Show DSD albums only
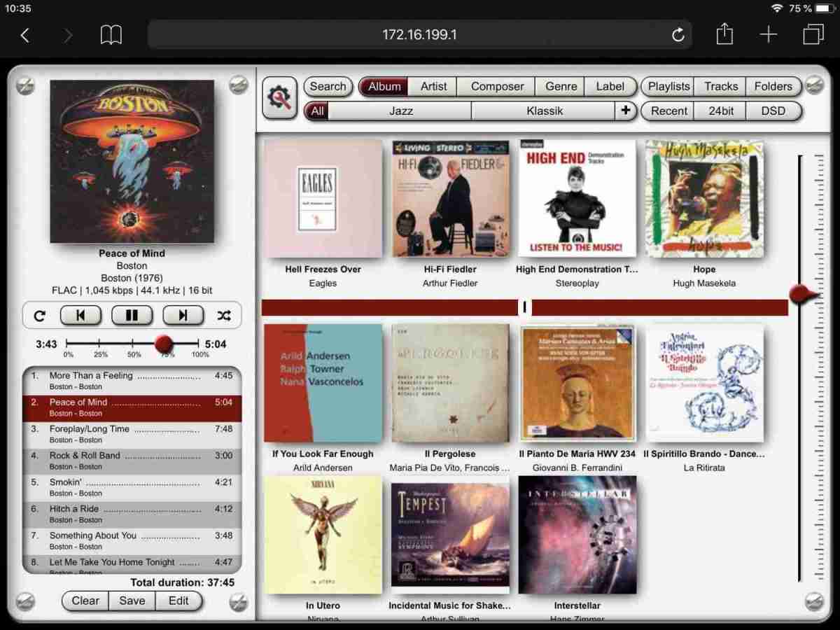This screenshot has width=840, height=630. (x=773, y=111)
